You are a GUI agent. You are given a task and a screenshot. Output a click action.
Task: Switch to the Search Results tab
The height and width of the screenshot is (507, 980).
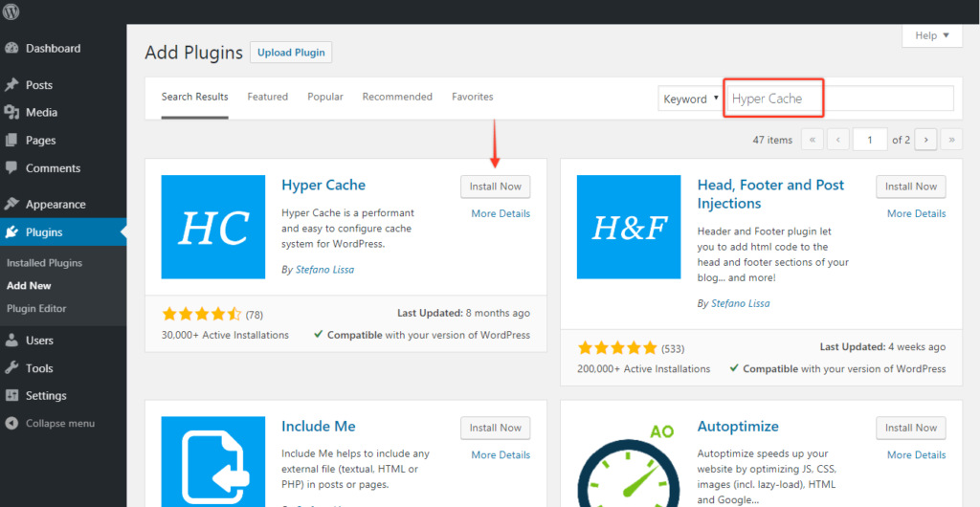pos(194,98)
